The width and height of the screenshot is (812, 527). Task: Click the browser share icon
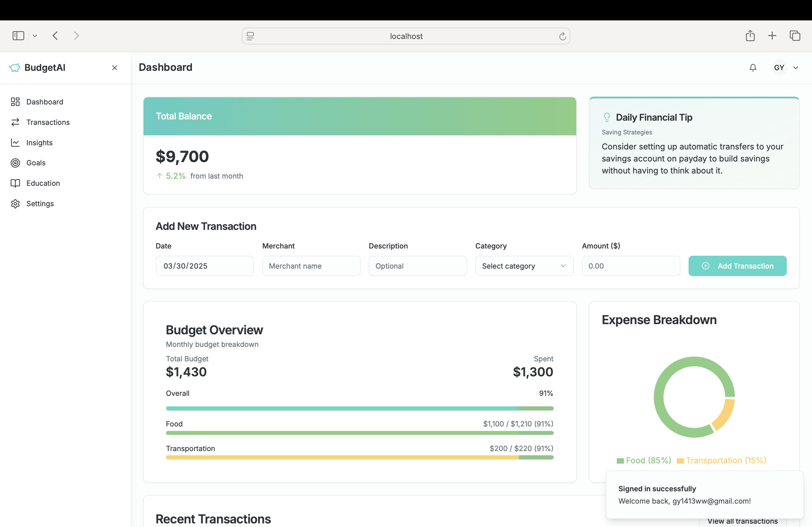750,36
